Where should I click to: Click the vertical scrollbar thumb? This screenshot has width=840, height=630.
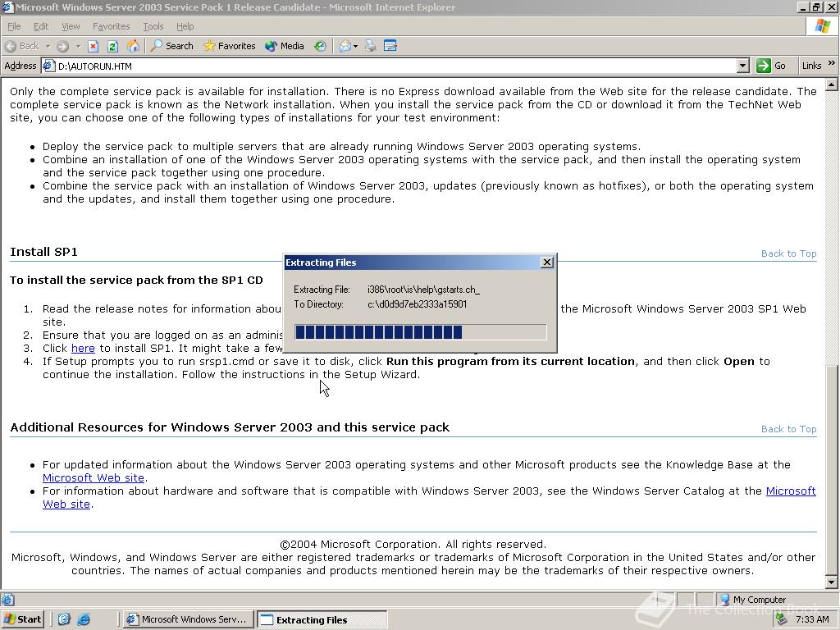(x=832, y=468)
